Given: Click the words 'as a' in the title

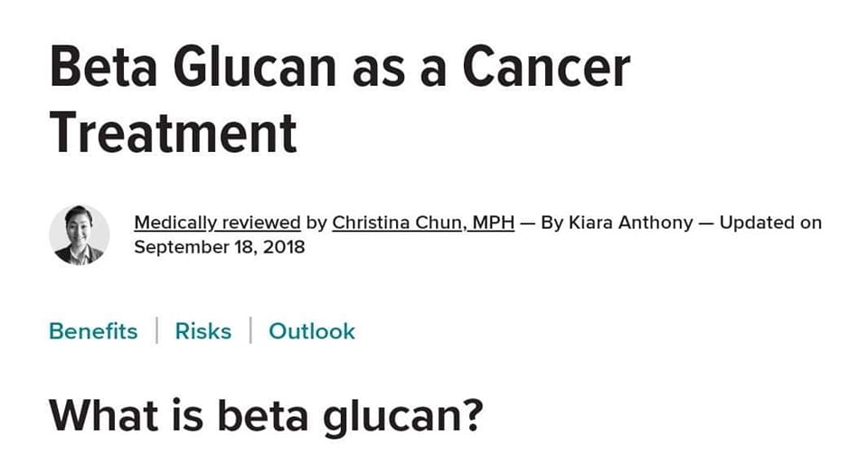Looking at the screenshot, I should click(399, 70).
